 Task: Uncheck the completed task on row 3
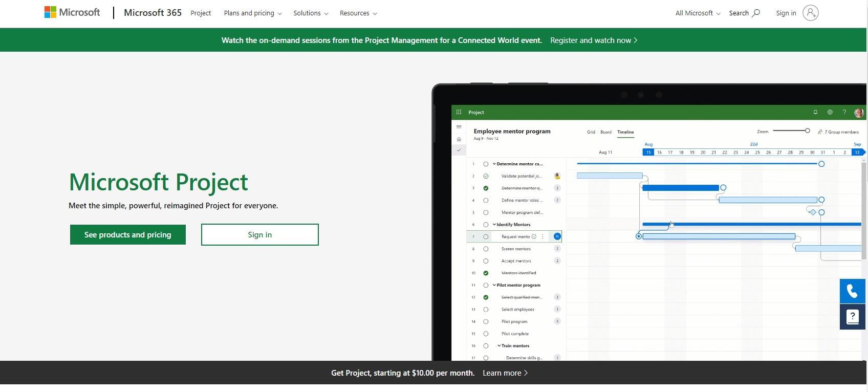tap(486, 188)
